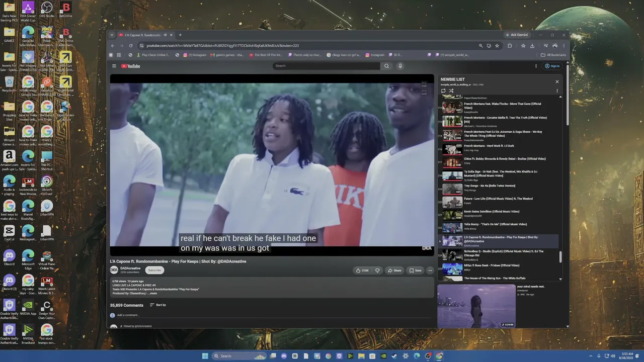Open a new browser tab
644x362 pixels.
click(x=180, y=35)
